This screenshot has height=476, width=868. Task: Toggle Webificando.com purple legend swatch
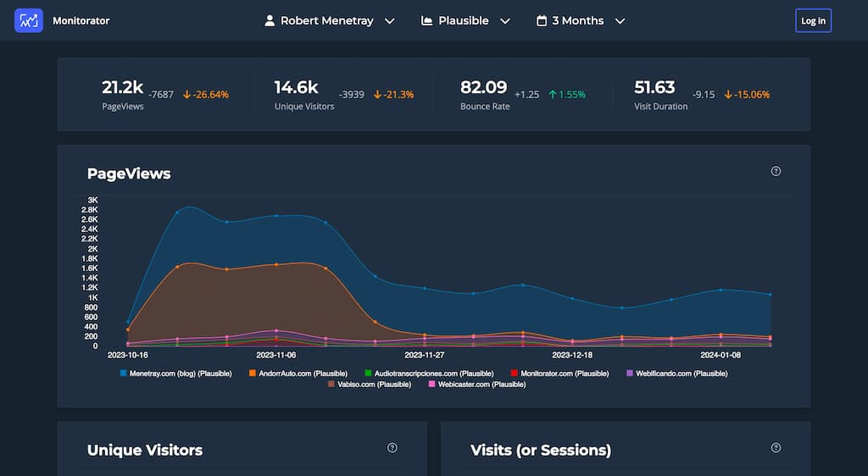(630, 374)
